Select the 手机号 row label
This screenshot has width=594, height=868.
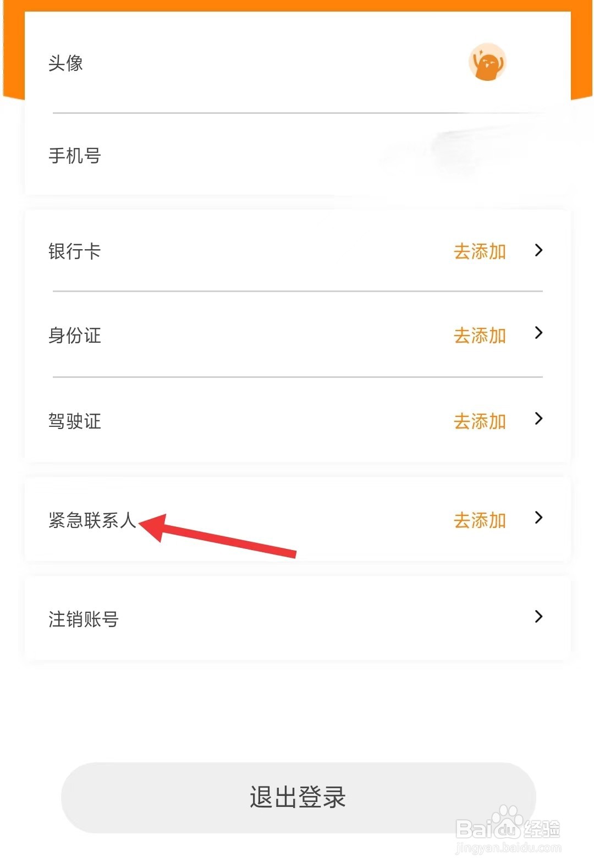point(74,156)
